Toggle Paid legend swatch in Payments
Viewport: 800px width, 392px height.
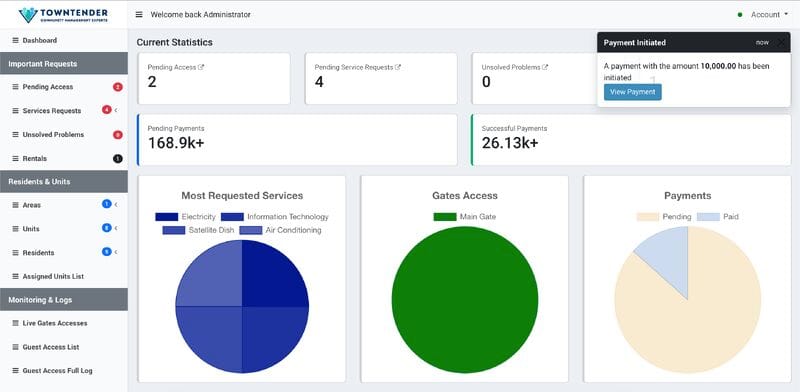pos(708,217)
